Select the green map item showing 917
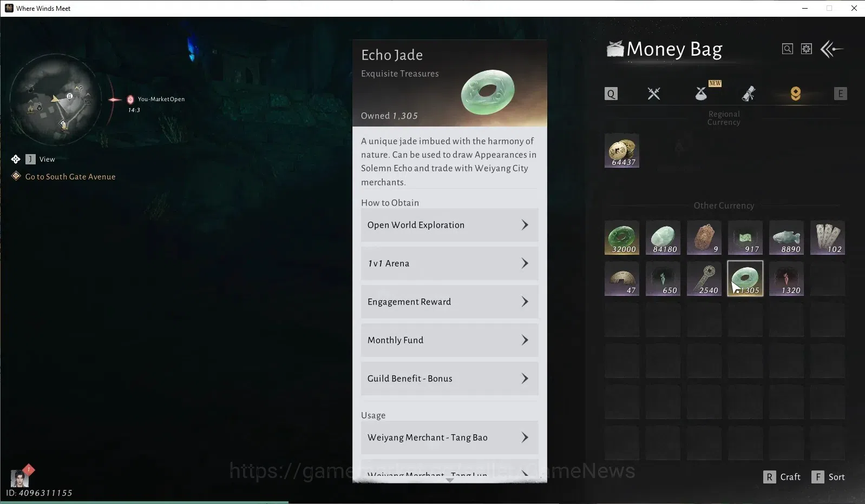Viewport: 865px width, 504px height. [x=745, y=237]
